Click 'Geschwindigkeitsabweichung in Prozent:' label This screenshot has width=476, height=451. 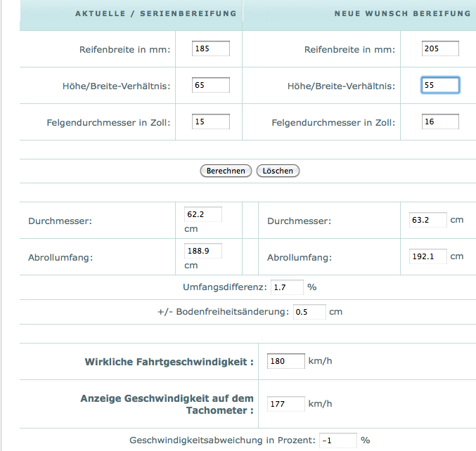point(222,440)
